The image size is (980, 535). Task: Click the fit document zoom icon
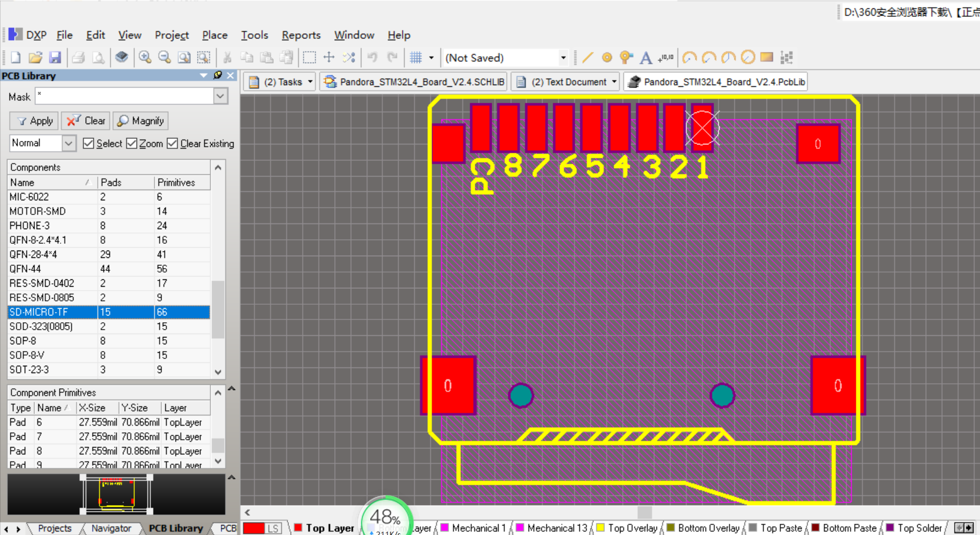coord(184,58)
